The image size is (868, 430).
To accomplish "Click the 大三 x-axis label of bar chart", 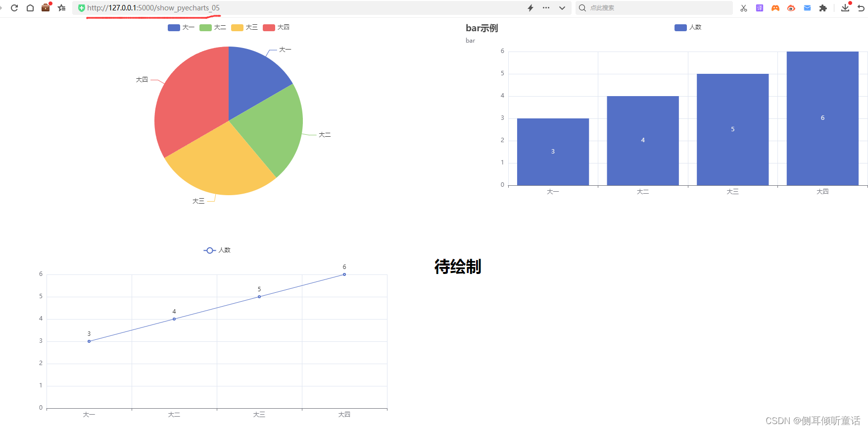I will 732,192.
